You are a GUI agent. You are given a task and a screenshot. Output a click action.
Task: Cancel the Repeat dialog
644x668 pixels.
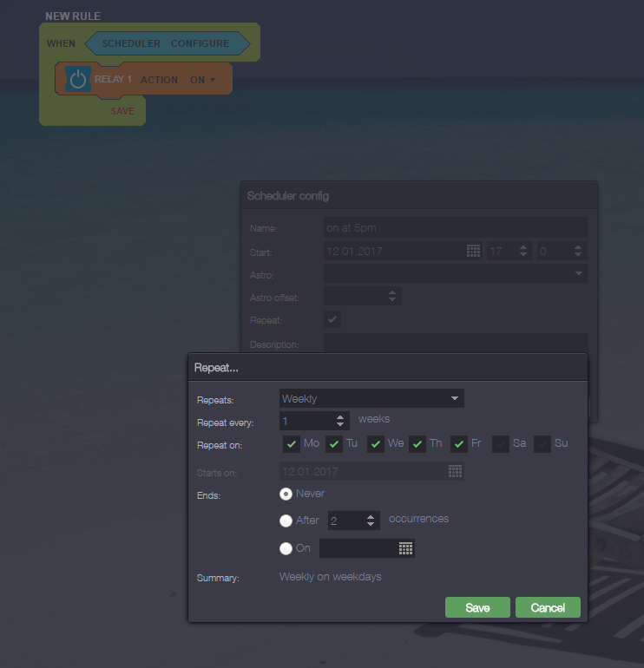click(548, 607)
